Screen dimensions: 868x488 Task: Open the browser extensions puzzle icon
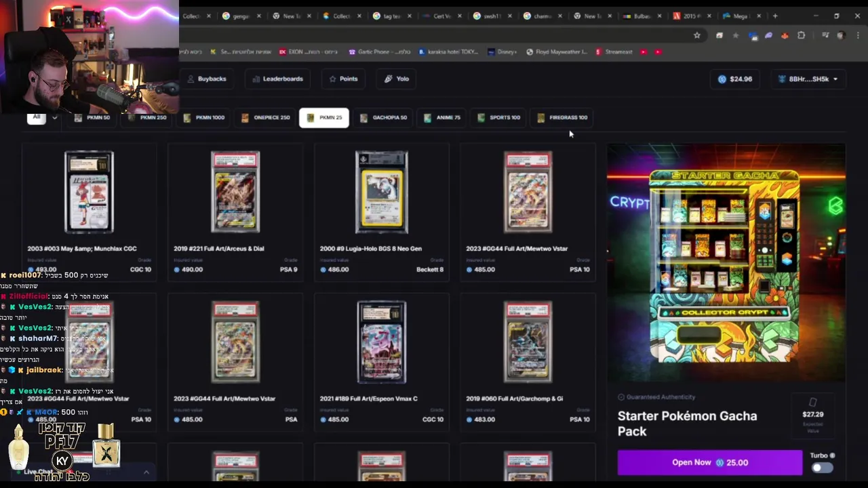point(801,35)
